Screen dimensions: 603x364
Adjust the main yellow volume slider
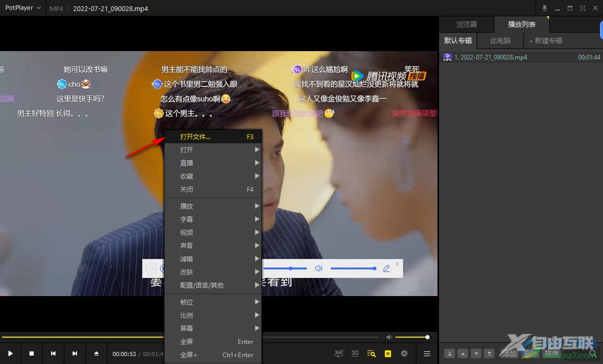coord(412,337)
